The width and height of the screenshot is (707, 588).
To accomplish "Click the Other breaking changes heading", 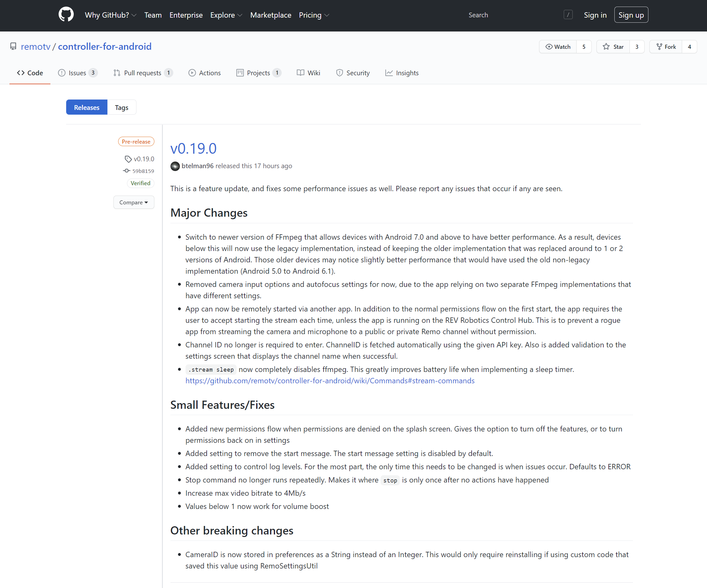I will (232, 530).
